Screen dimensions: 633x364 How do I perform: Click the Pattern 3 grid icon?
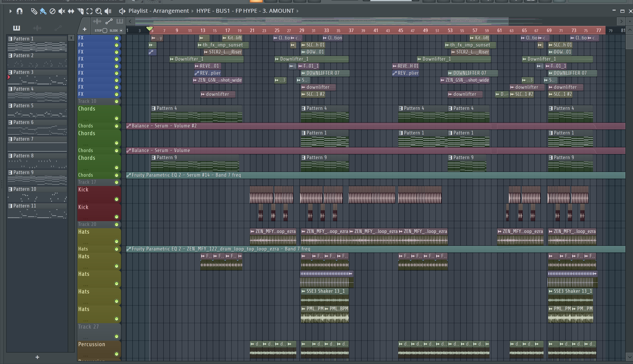coord(10,72)
